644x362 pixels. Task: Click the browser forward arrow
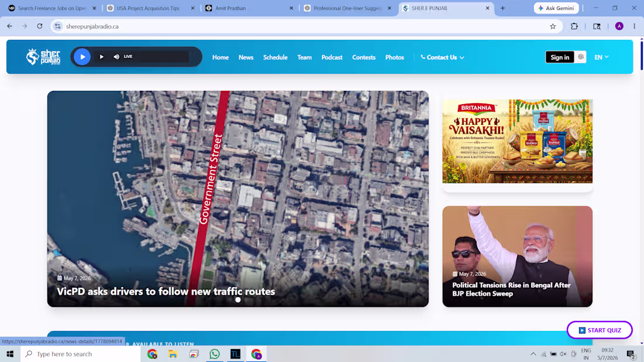click(25, 26)
